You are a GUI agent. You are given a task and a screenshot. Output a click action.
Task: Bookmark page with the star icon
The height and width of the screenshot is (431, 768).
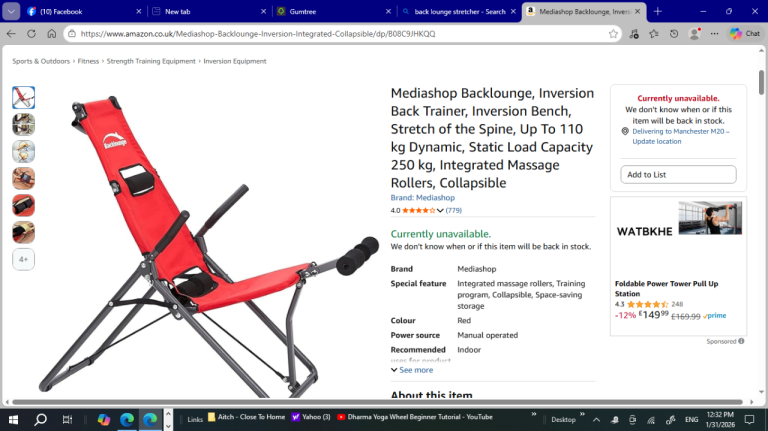point(613,34)
